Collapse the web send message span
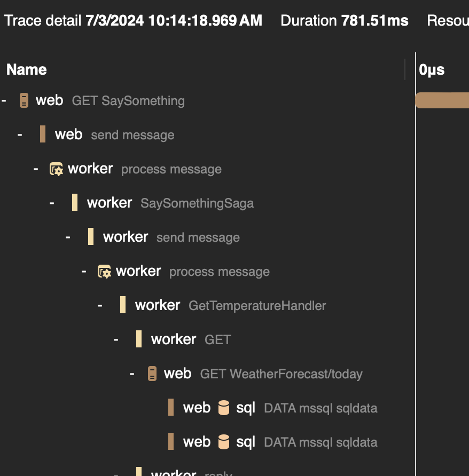Image resolution: width=469 pixels, height=476 pixels. [x=20, y=134]
